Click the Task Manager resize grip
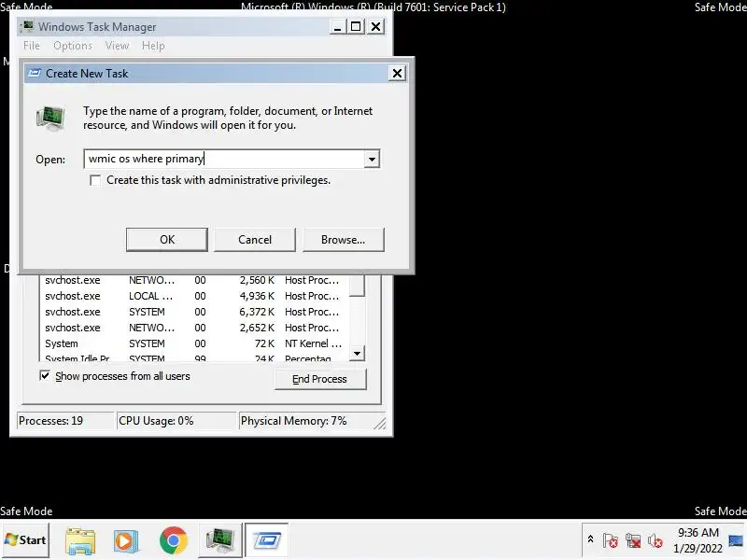This screenshot has width=747, height=560. (380, 424)
